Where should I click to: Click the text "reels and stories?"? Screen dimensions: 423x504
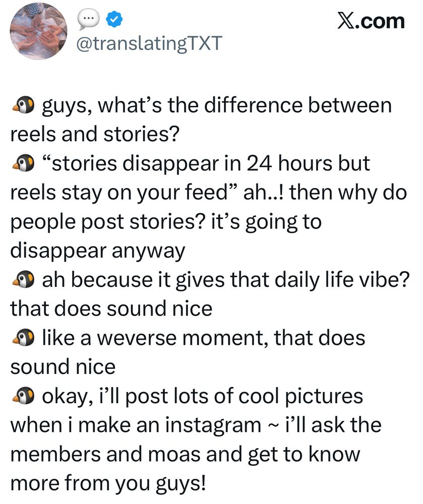click(95, 134)
